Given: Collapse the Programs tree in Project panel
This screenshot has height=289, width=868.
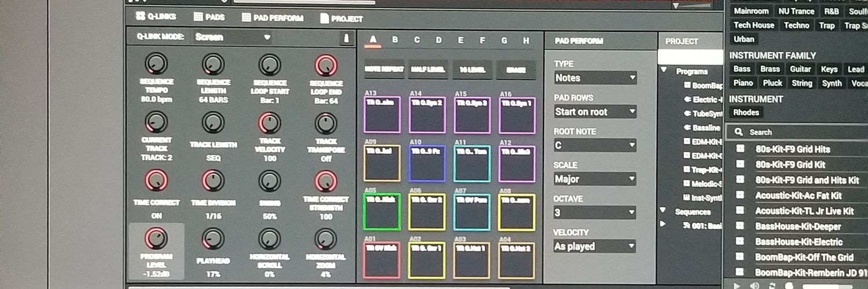Looking at the screenshot, I should click(x=663, y=71).
